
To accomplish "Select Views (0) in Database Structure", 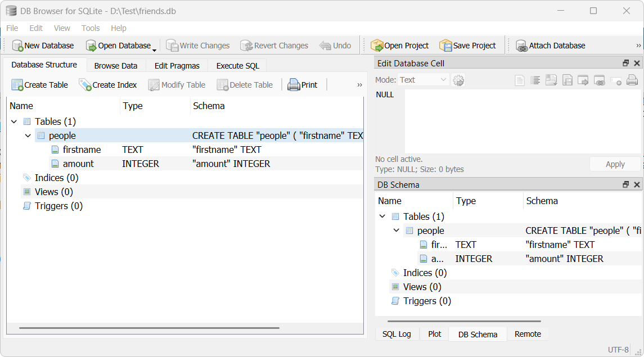I will 54,192.
